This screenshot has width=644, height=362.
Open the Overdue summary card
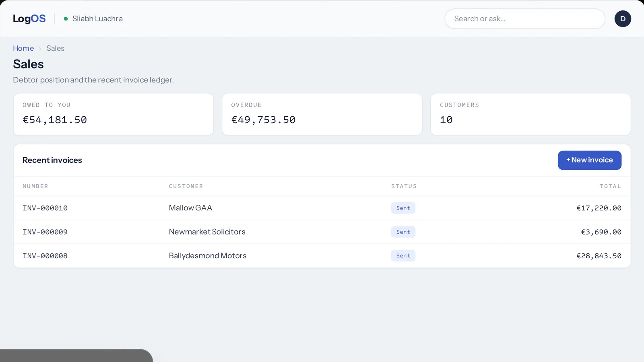322,114
